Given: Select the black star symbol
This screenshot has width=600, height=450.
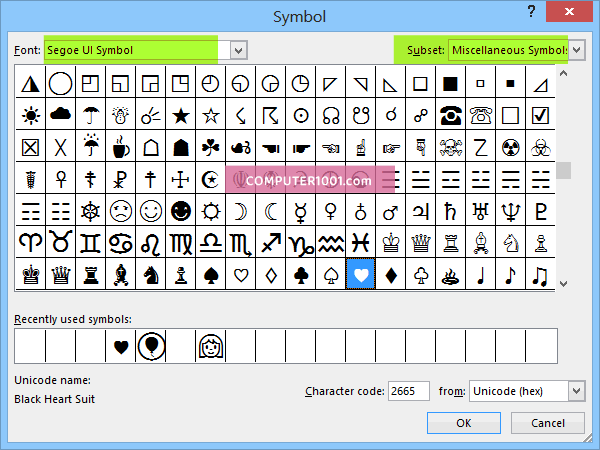Looking at the screenshot, I should [180, 115].
